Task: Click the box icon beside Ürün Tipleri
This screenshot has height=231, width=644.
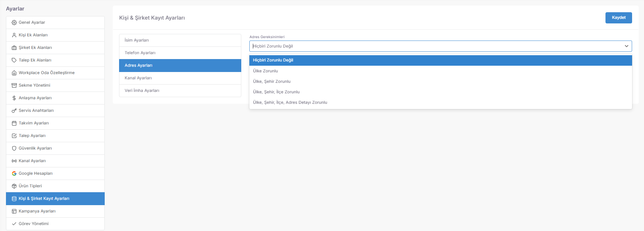Action: coord(14,186)
